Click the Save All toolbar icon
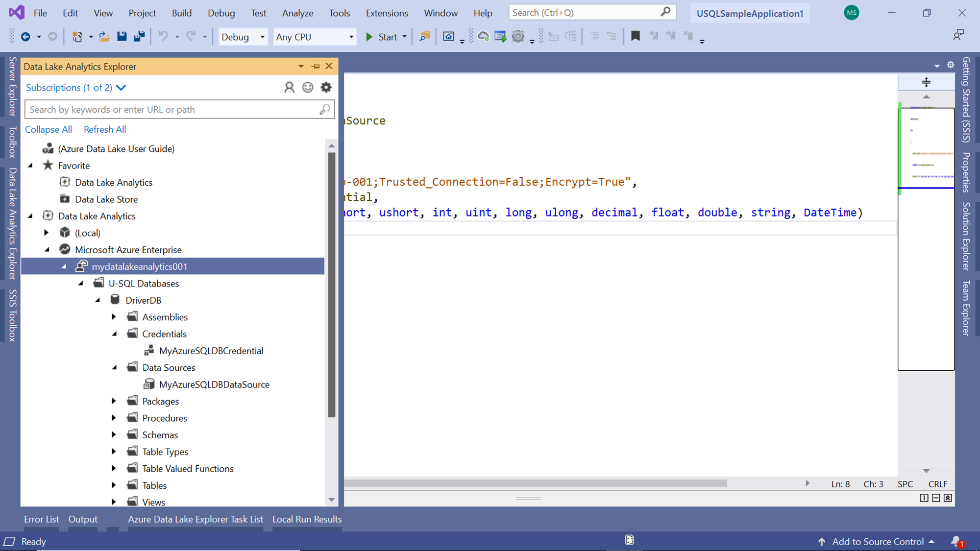 coord(140,36)
